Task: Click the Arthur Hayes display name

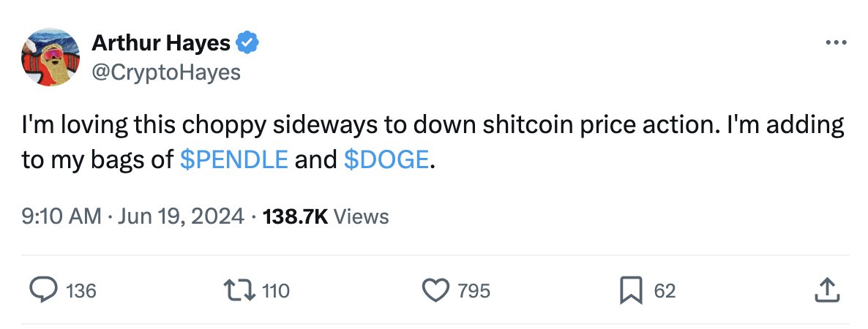Action: (x=161, y=44)
